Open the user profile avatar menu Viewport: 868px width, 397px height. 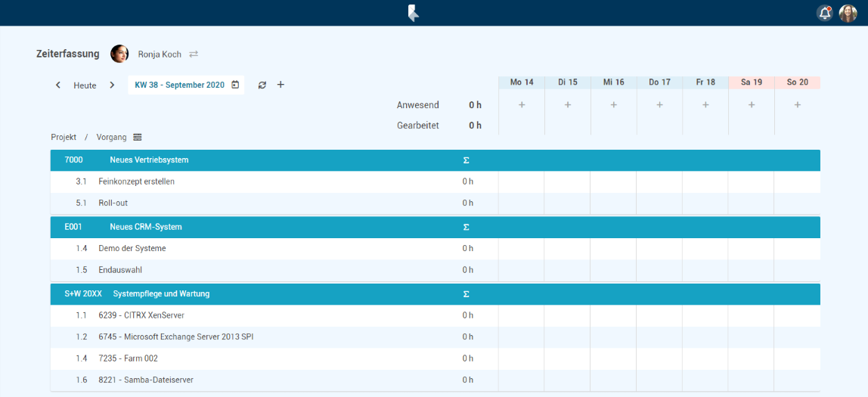[x=848, y=13]
